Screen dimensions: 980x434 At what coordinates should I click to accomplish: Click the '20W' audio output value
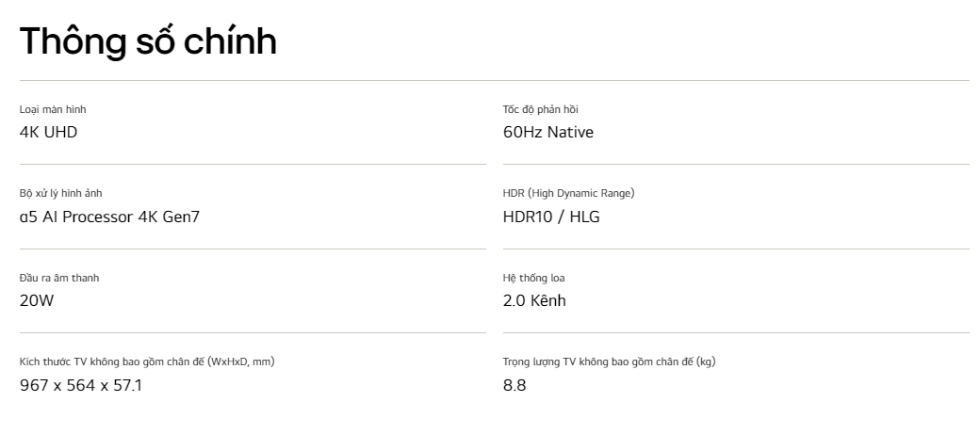(x=36, y=301)
